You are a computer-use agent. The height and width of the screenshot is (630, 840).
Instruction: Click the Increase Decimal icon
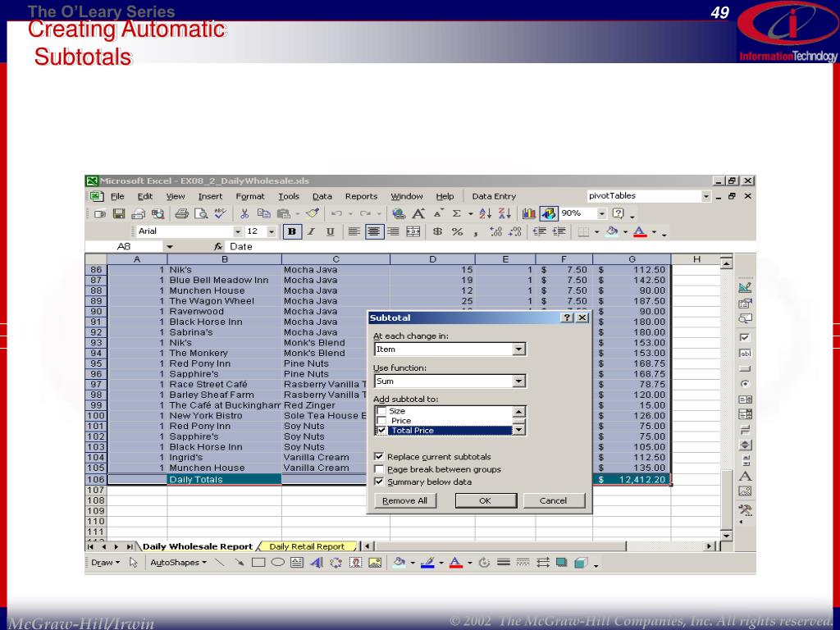[x=496, y=231]
